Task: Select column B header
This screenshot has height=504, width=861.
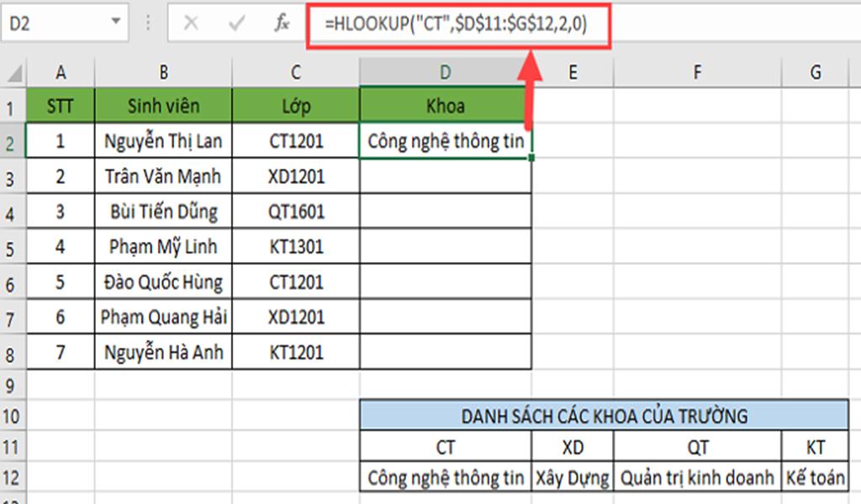Action: (164, 72)
